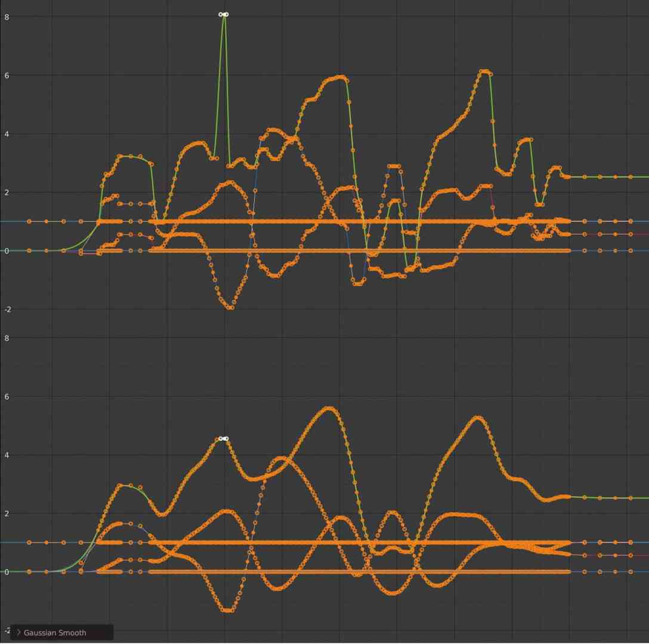The height and width of the screenshot is (644, 649).
Task: Select the white keyframe atop the green spike
Action: tap(221, 14)
